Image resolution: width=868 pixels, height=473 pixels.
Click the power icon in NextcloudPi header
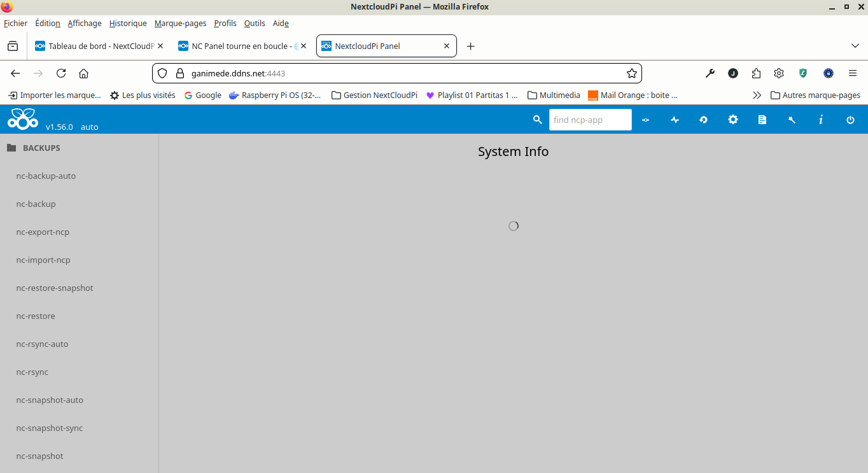[850, 120]
